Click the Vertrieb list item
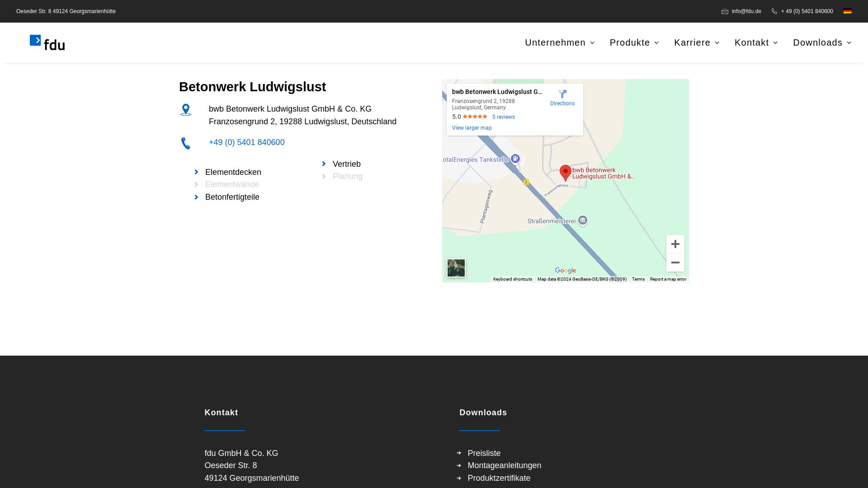The image size is (868, 488). pyautogui.click(x=346, y=164)
